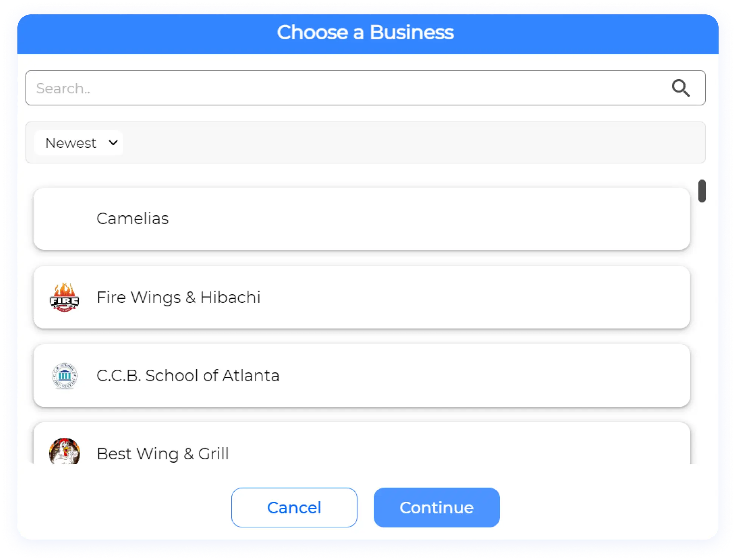736x560 pixels.
Task: Select the Fire Wings & Hibachi name
Action: click(x=178, y=297)
